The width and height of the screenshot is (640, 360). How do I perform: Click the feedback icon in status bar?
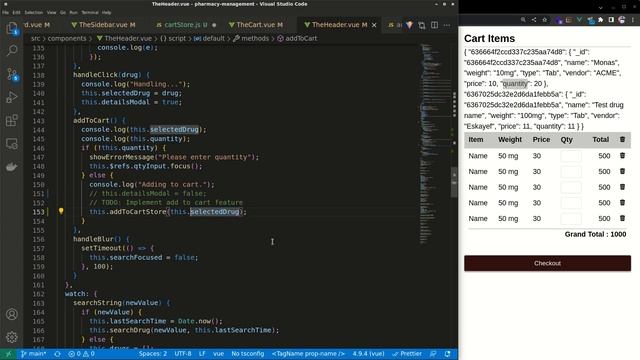pyautogui.click(x=433, y=354)
